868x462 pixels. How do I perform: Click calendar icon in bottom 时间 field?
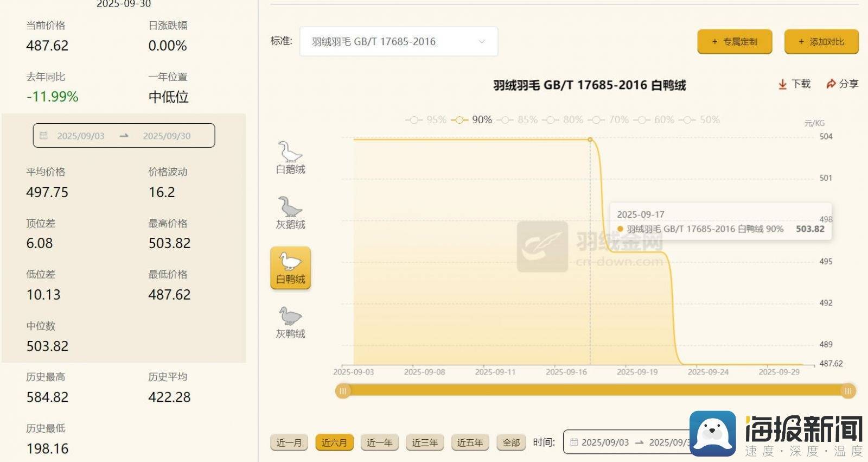573,442
